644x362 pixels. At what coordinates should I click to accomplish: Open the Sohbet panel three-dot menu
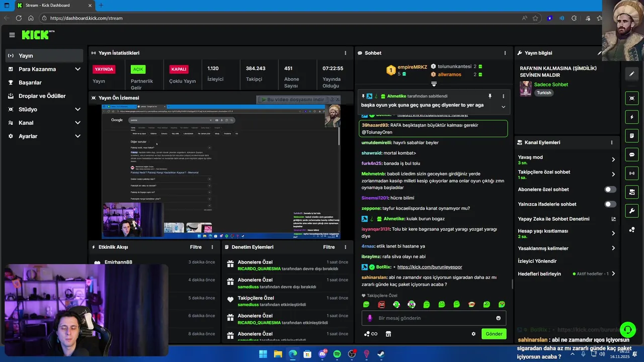tap(505, 53)
